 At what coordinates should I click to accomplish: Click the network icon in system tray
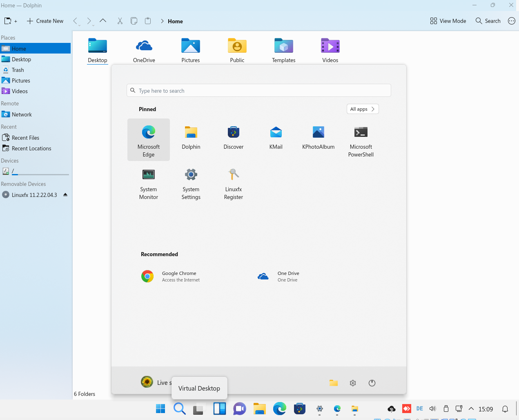point(459,409)
